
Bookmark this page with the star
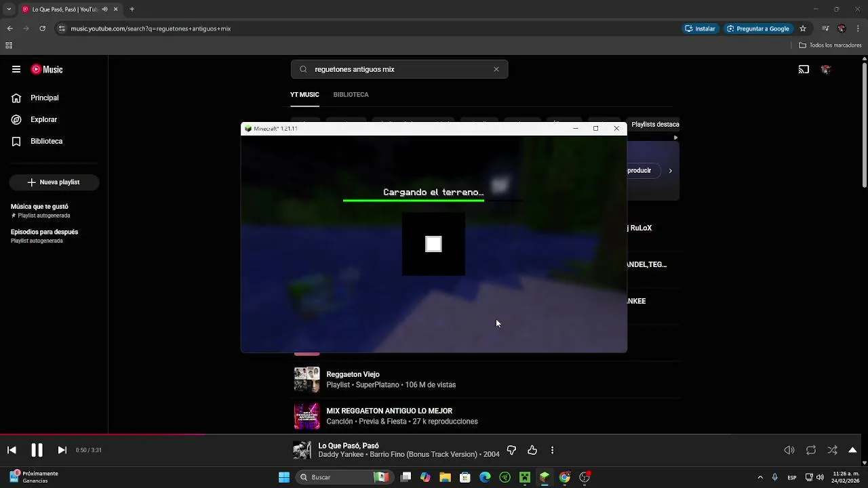point(803,28)
